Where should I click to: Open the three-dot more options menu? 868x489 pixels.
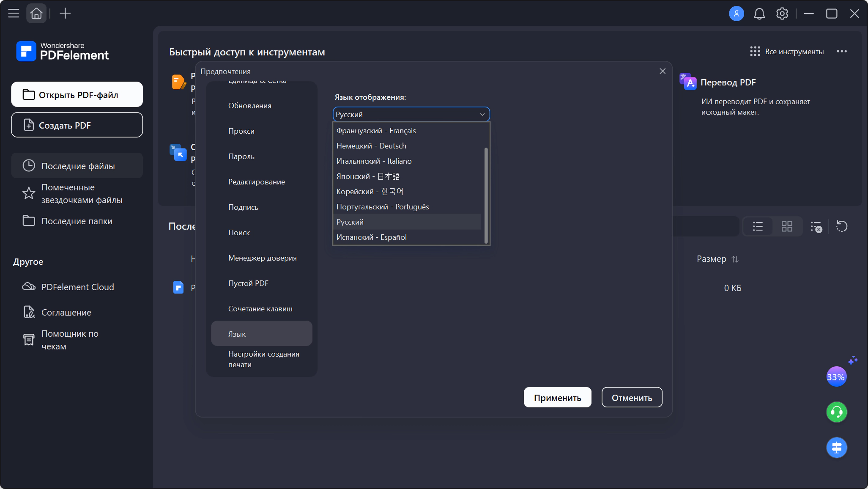pos(842,51)
